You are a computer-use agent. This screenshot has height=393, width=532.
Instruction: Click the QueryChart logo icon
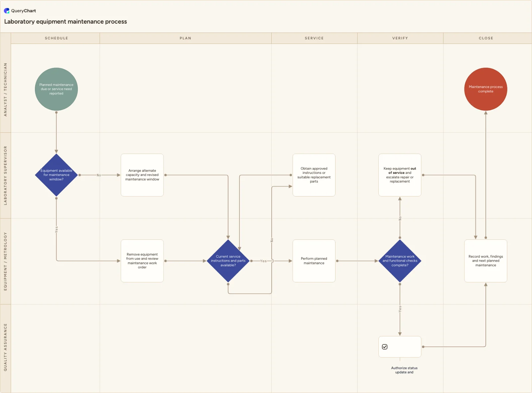(7, 11)
